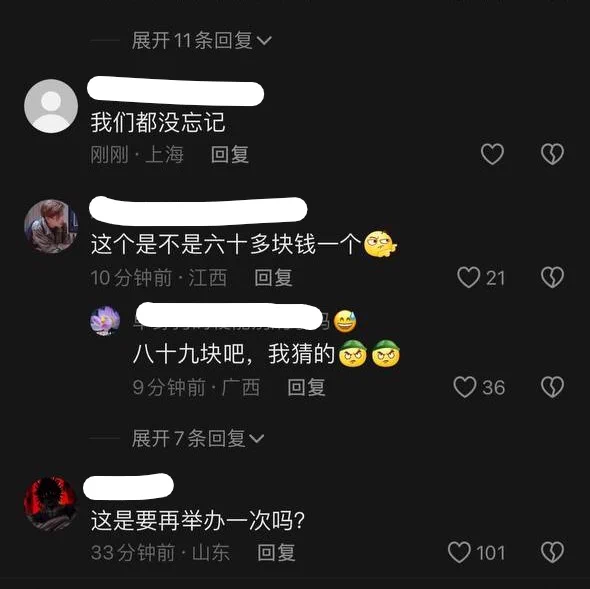The height and width of the screenshot is (589, 590).
Task: Reply to the 山东 comment from 33分钟前
Action: pos(276,552)
